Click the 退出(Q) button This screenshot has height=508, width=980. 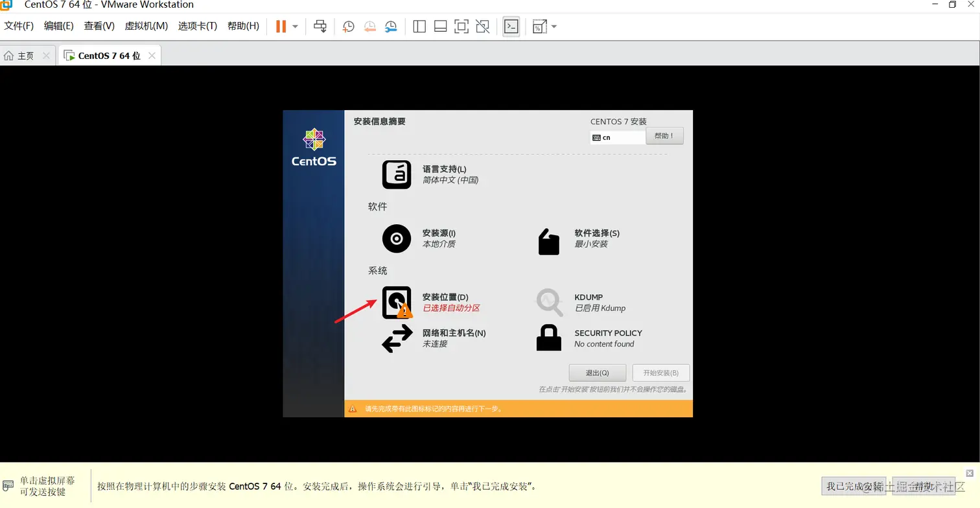tap(597, 373)
